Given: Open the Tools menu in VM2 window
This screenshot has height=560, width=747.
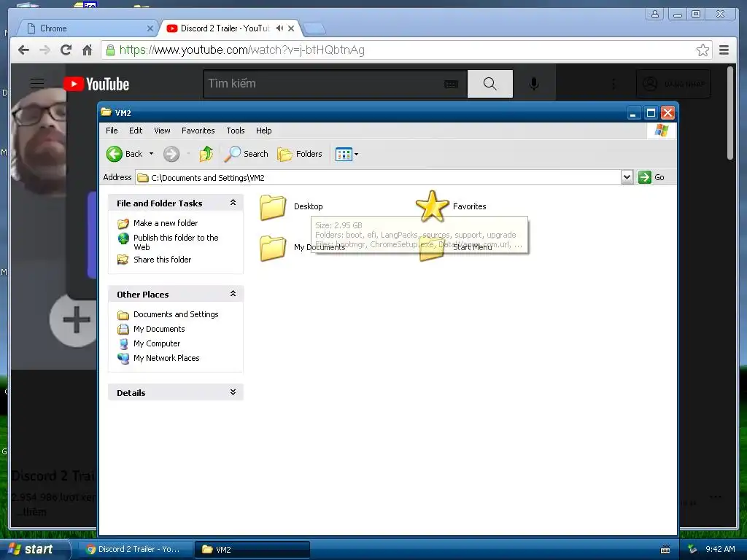Looking at the screenshot, I should pos(236,131).
